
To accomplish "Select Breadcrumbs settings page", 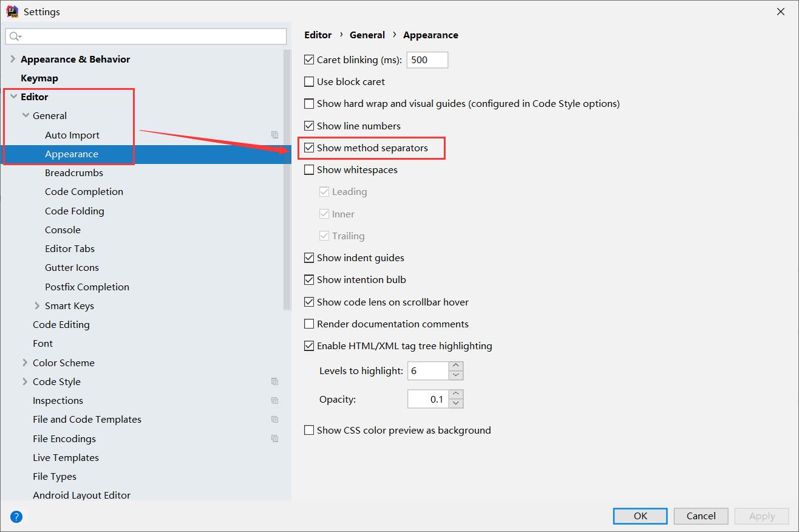I will coord(74,172).
